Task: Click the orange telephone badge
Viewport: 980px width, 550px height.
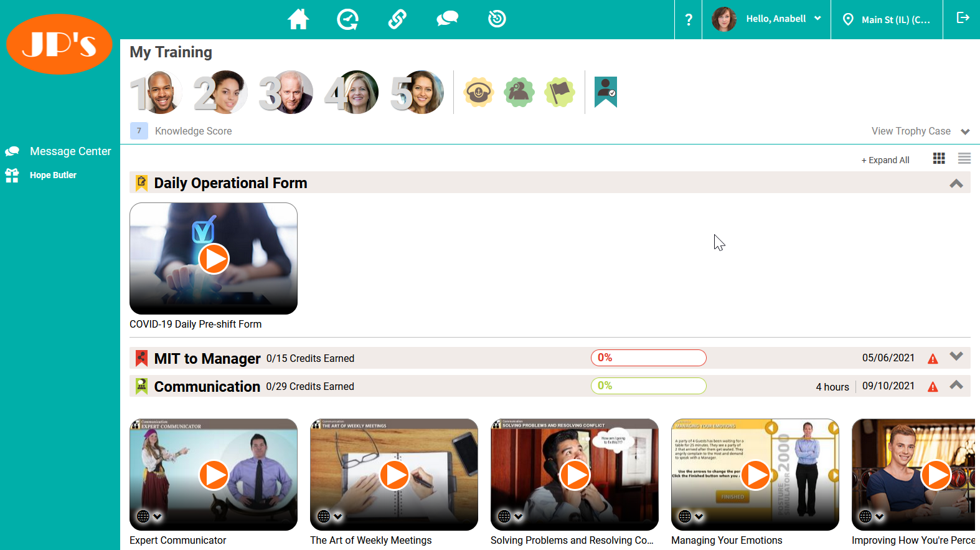Action: [478, 92]
